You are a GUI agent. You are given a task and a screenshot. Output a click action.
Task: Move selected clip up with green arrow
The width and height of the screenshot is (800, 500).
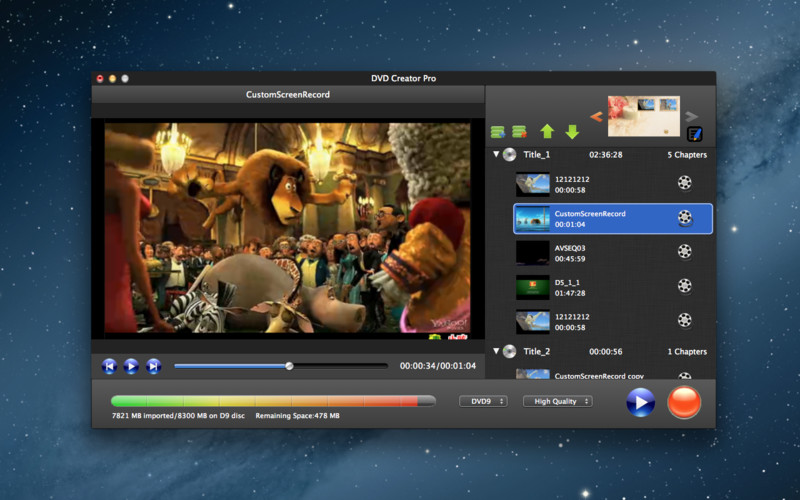[x=547, y=132]
